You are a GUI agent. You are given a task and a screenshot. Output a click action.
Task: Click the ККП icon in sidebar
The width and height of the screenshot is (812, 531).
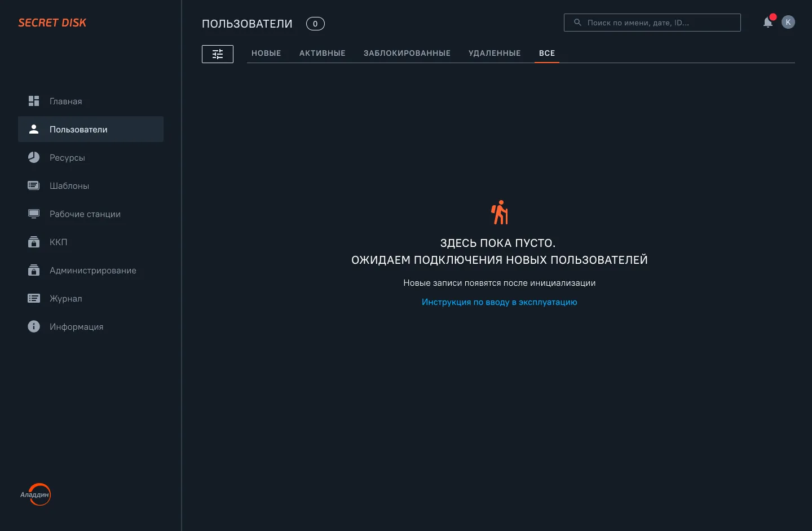(34, 242)
